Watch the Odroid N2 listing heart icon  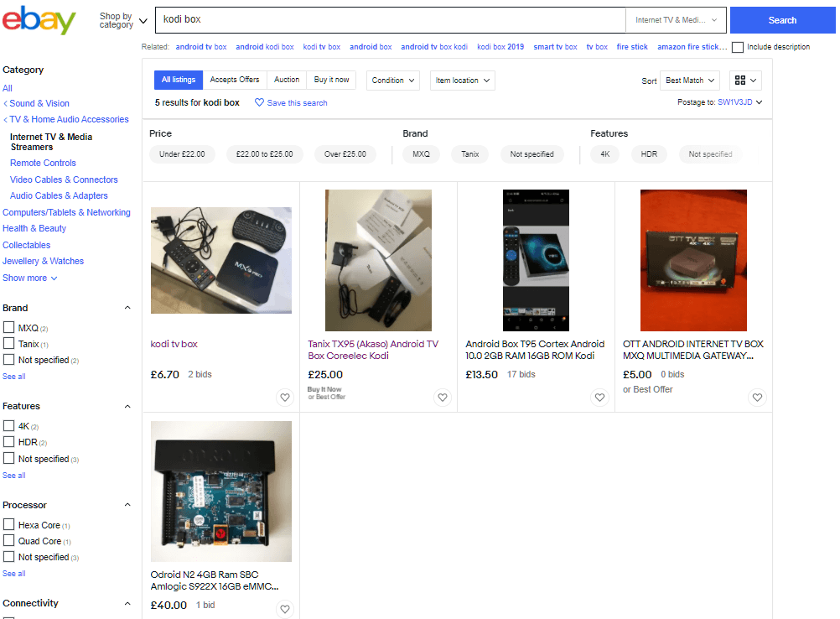click(285, 609)
